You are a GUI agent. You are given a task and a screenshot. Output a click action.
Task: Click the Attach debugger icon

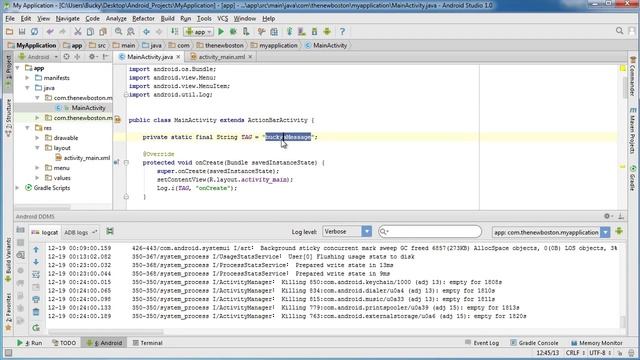tap(246, 31)
